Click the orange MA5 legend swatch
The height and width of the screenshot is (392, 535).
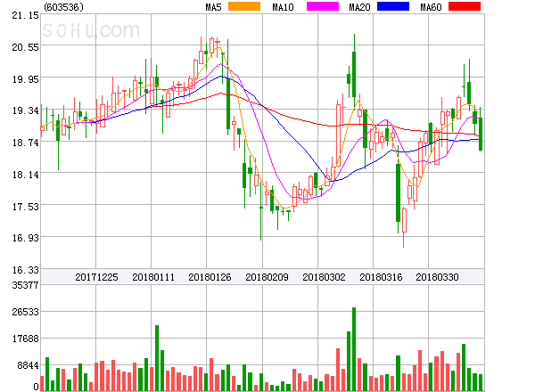point(244,6)
